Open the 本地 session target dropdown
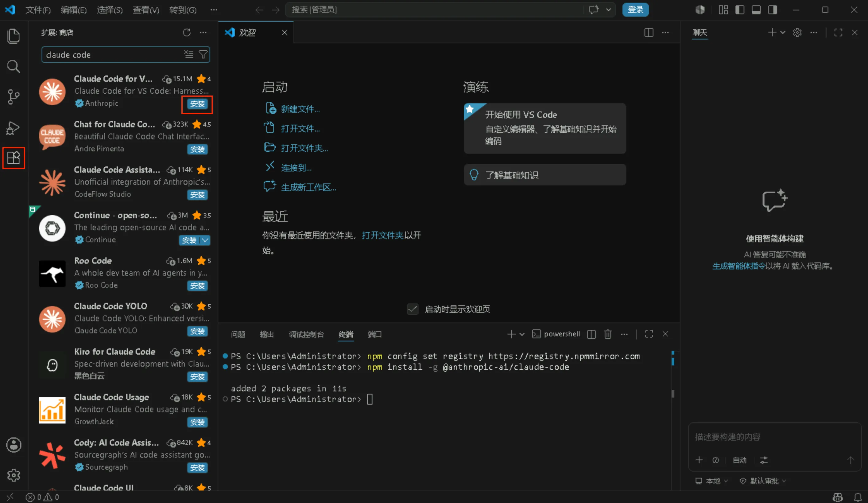The height and width of the screenshot is (503, 868). tap(711, 481)
